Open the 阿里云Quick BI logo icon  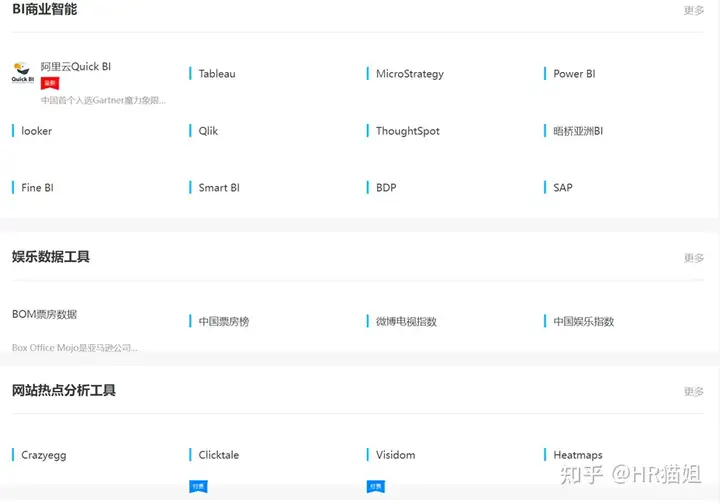pyautogui.click(x=22, y=73)
